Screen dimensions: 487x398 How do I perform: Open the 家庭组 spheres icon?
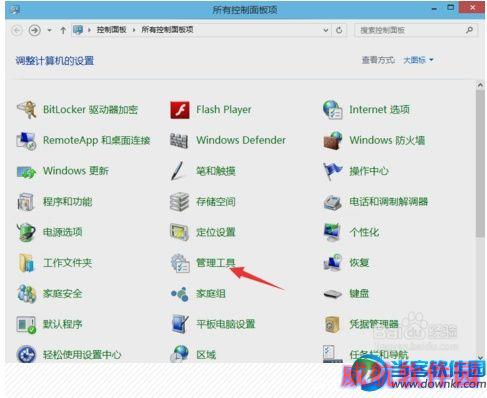coord(179,294)
